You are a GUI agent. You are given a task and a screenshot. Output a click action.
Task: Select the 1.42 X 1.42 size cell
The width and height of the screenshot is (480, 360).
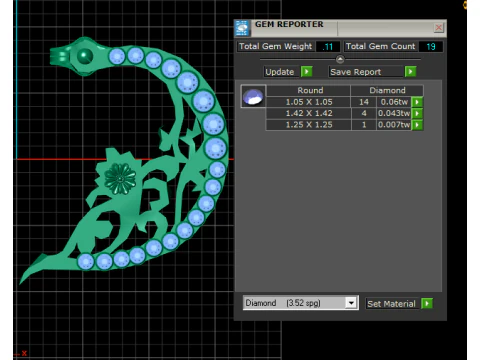(309, 113)
